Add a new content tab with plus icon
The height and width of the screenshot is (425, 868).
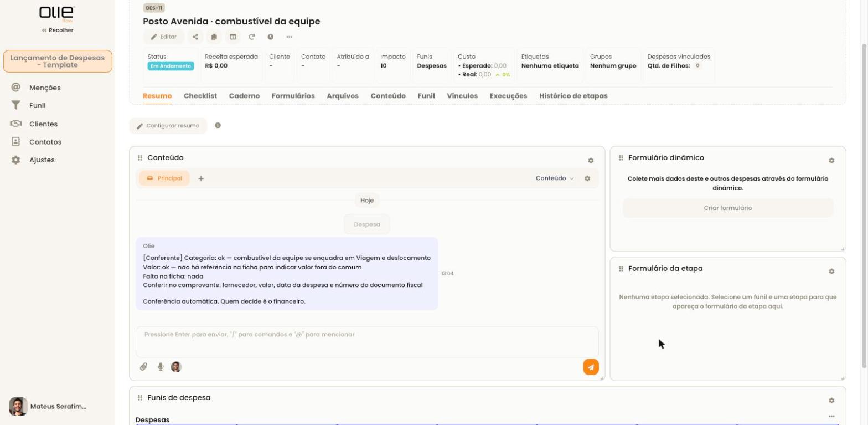(201, 178)
